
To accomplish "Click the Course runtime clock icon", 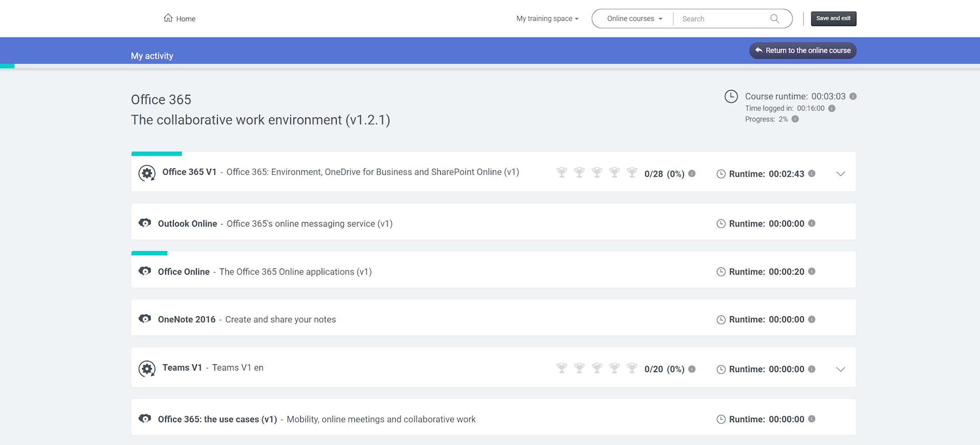I will (x=731, y=96).
